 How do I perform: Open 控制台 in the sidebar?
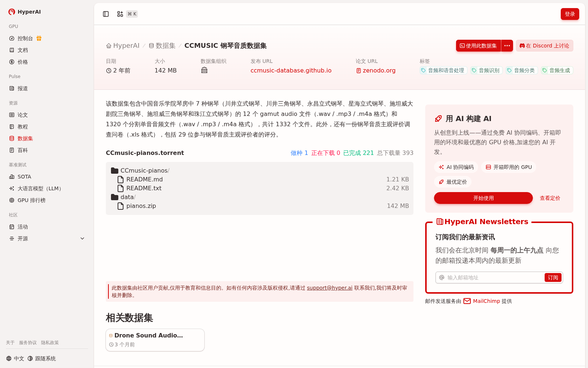(25, 38)
